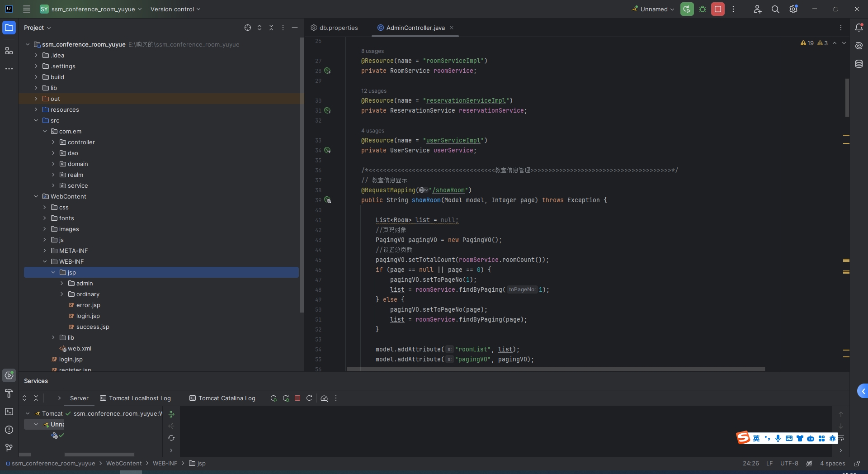This screenshot has height=474, width=868.
Task: Close the AdminController.java tab
Action: pyautogui.click(x=452, y=28)
